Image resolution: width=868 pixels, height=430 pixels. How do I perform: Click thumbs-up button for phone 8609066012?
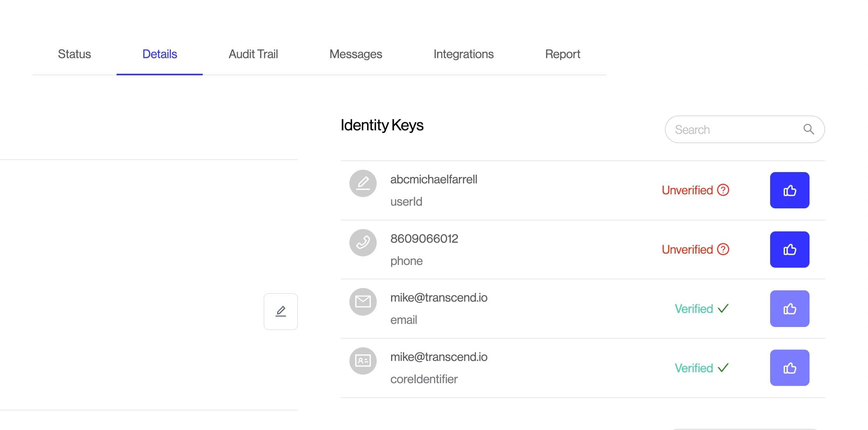point(789,249)
